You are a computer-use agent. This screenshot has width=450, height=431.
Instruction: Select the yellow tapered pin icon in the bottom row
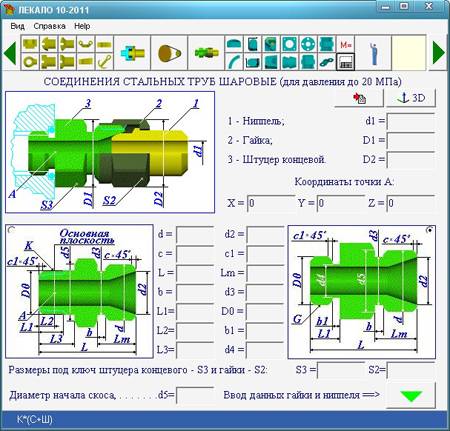pos(86,61)
